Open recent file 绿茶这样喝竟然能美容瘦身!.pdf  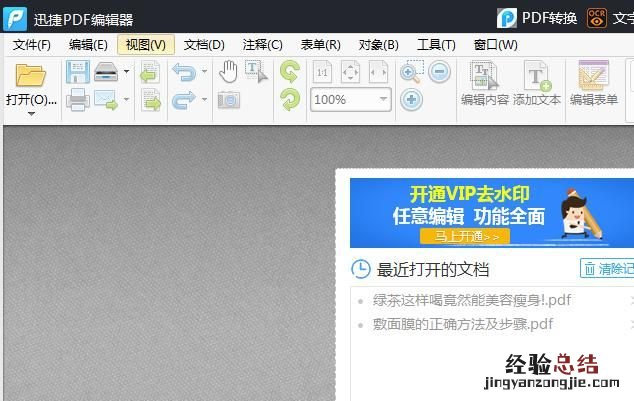click(x=472, y=300)
